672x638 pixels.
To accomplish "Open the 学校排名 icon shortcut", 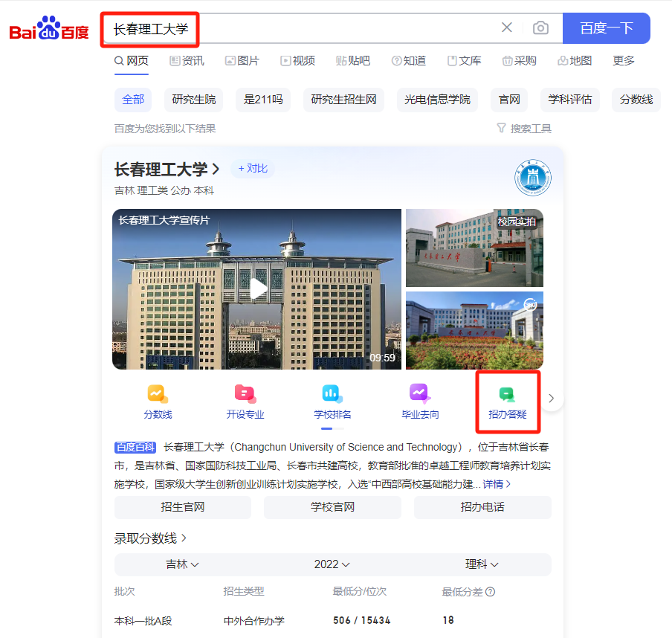I will click(x=332, y=402).
